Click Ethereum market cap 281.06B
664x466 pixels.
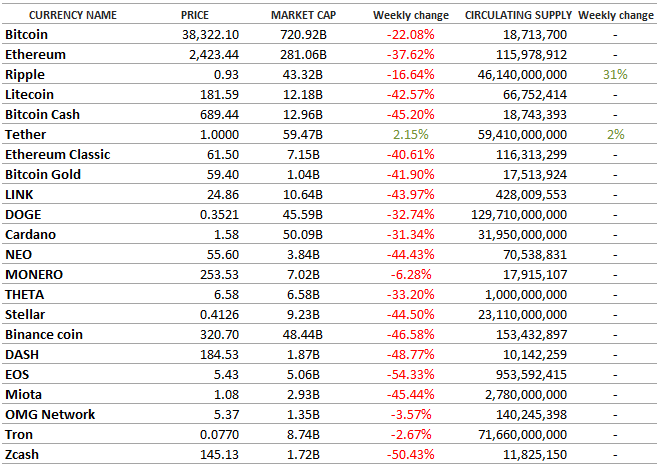pos(303,55)
